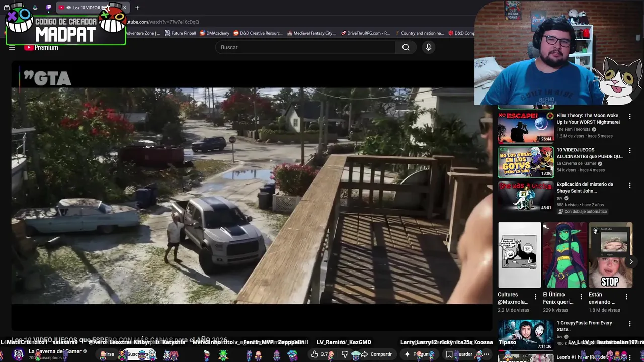Open the 10 VIDEOJUEGOS ALUCINANTES thumbnail

pyautogui.click(x=525, y=162)
